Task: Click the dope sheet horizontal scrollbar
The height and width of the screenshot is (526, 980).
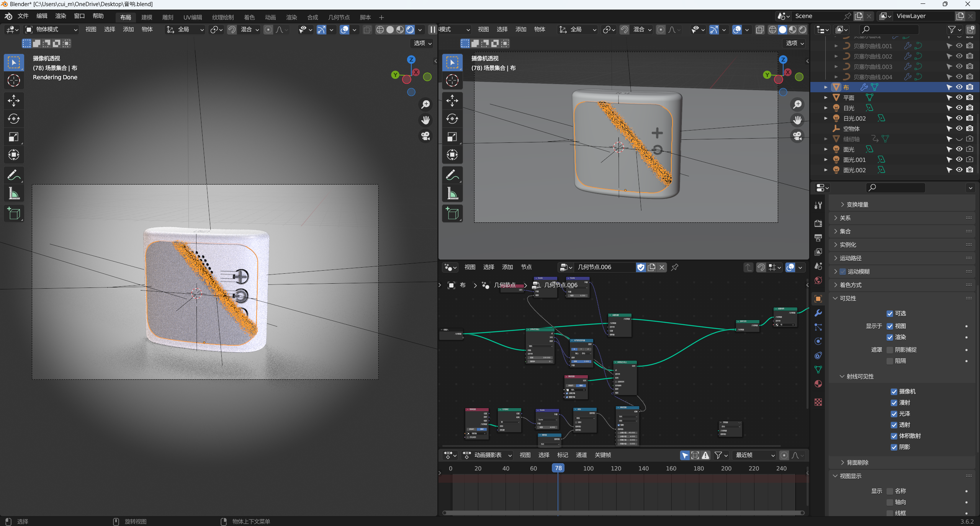Action: [623, 513]
